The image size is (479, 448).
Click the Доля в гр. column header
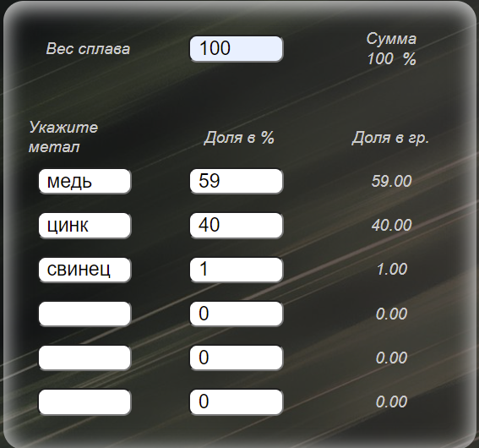click(x=390, y=139)
